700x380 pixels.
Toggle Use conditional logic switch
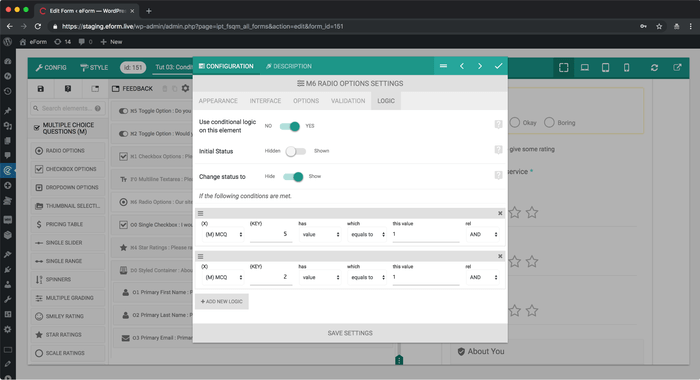pos(290,126)
